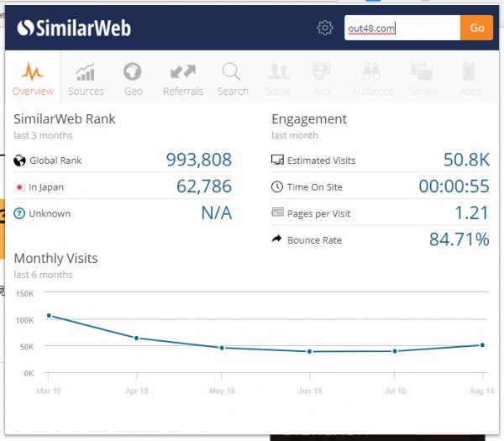Click the Monthly Visits heading
The height and width of the screenshot is (441, 504).
pyautogui.click(x=56, y=259)
